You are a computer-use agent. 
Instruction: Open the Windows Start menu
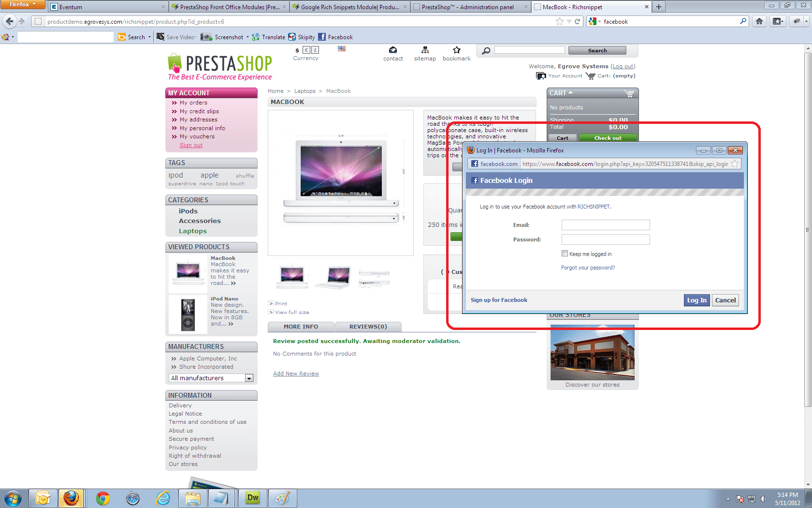(13, 498)
